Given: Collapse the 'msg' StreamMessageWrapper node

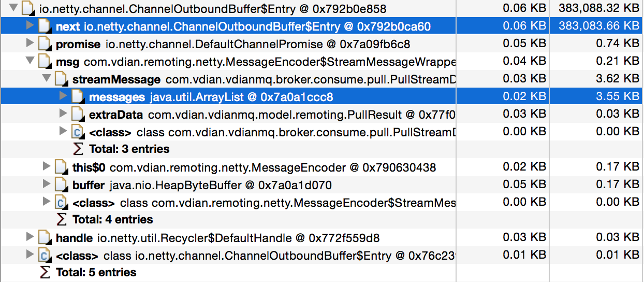Looking at the screenshot, I should click(30, 62).
